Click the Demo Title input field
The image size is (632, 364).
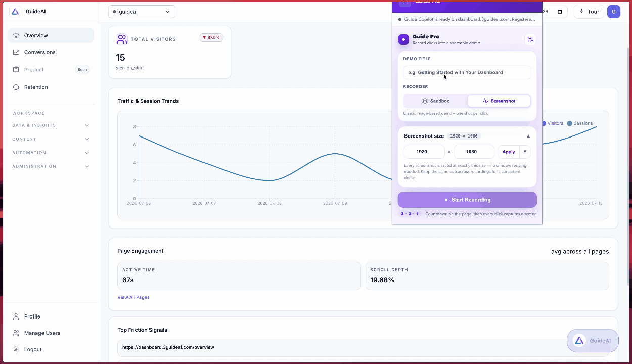pos(467,72)
